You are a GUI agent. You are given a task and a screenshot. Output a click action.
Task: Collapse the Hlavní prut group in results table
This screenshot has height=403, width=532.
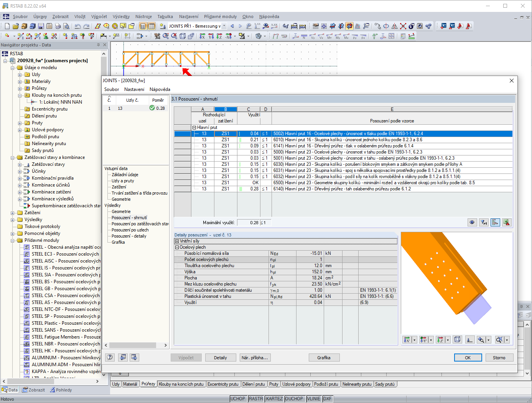pos(194,127)
